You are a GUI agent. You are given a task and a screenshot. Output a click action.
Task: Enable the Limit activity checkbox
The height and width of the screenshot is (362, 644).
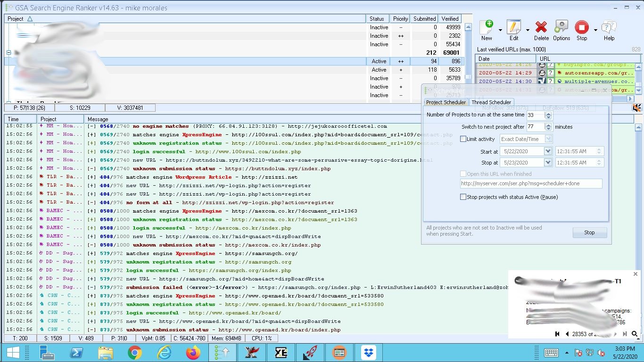pyautogui.click(x=463, y=139)
